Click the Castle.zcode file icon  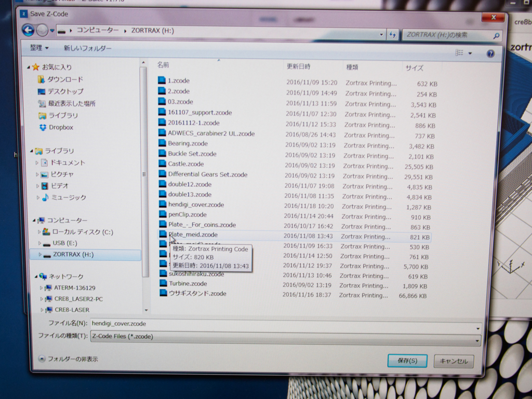pyautogui.click(x=163, y=164)
